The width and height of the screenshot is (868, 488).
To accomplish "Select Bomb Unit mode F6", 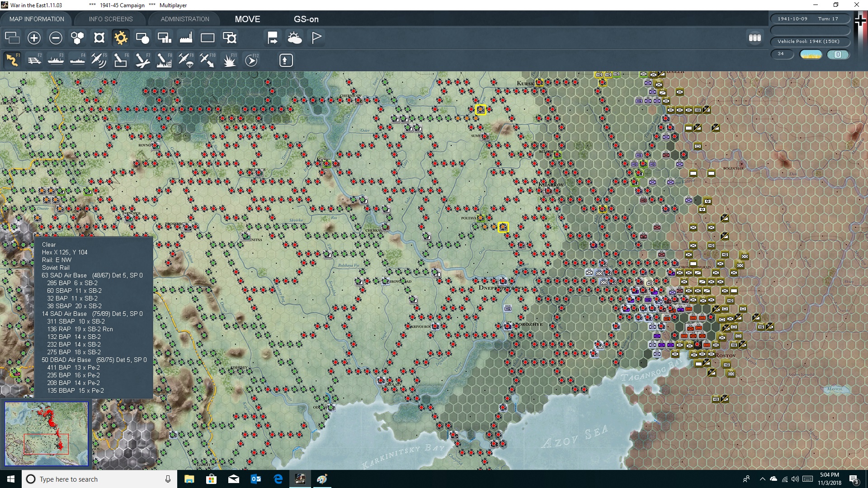I will pos(121,60).
